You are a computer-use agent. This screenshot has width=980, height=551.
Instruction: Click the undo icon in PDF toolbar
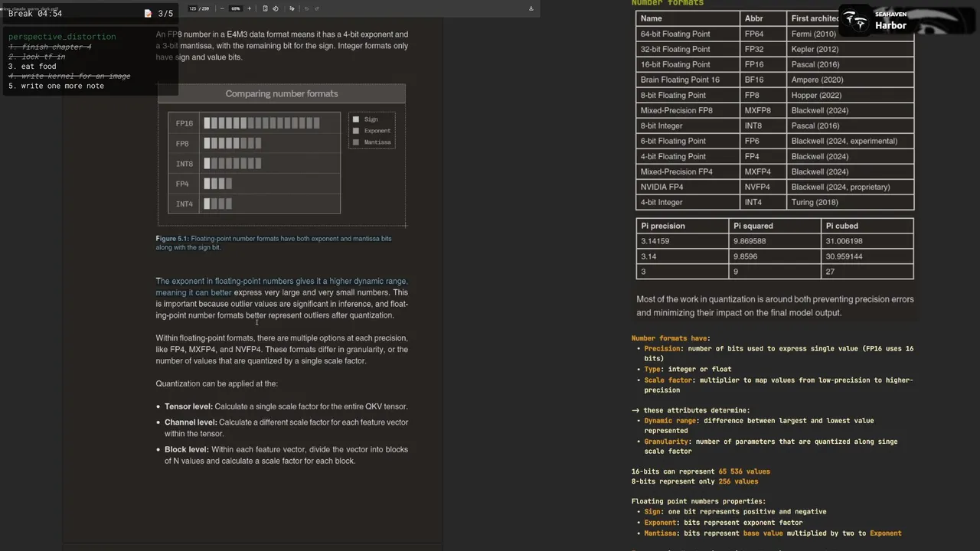pos(306,8)
